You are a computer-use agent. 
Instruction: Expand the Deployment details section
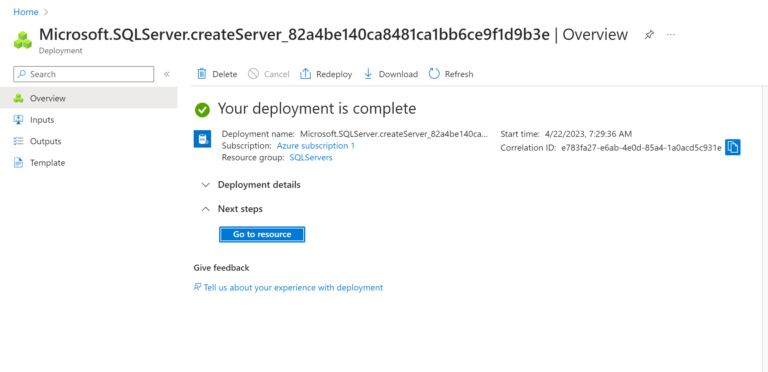[x=251, y=185]
